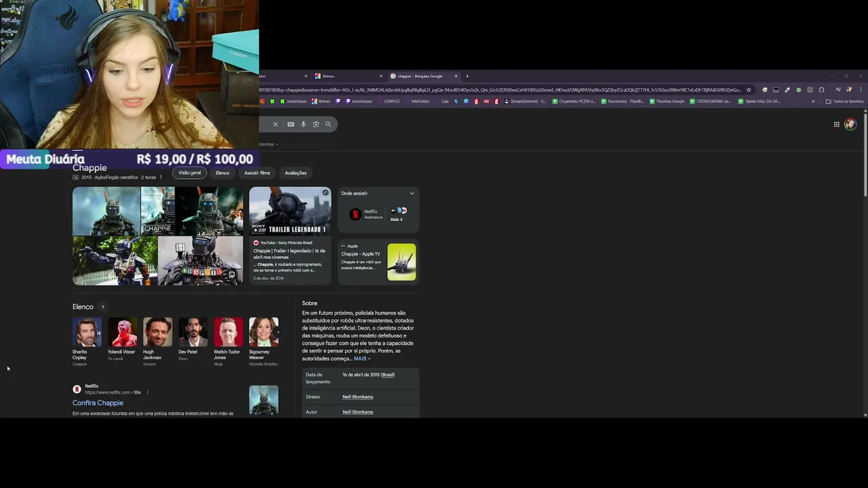
Task: Show Mais 4 streaming providers
Action: click(x=397, y=214)
